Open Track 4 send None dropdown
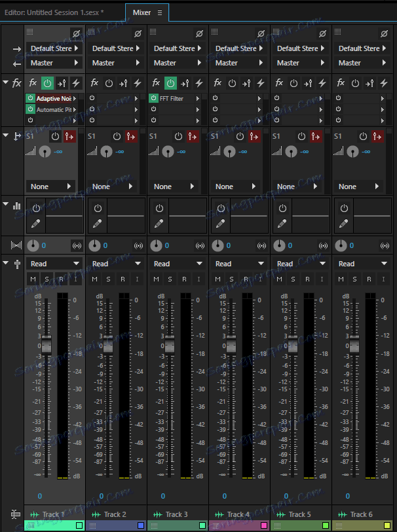 (x=235, y=186)
